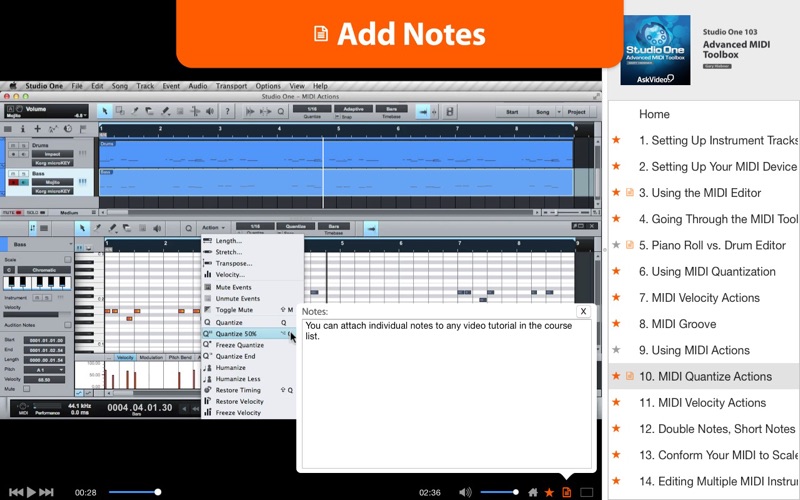Show automation with the track column icon

pos(53,129)
